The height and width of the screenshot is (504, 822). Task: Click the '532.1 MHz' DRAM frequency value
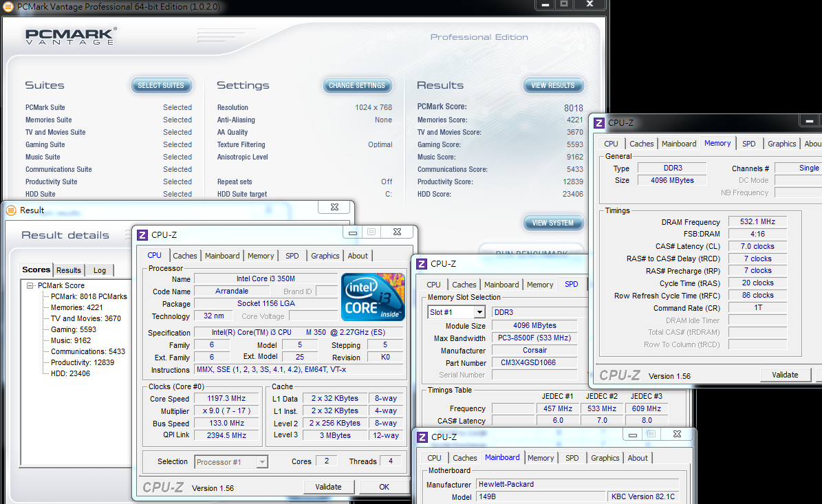tap(757, 221)
